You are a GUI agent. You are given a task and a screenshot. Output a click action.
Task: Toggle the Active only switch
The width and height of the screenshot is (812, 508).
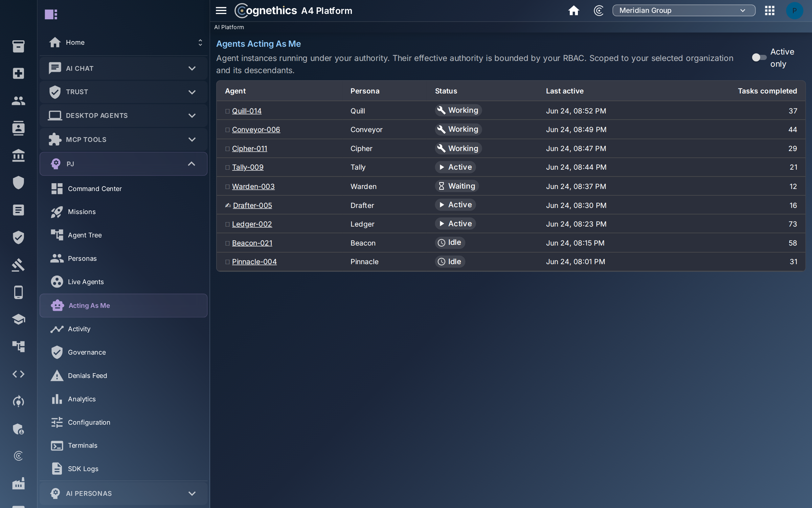coord(759,58)
